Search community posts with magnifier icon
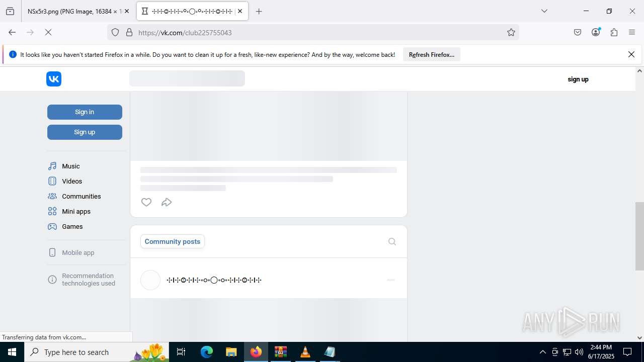Image resolution: width=644 pixels, height=362 pixels. [x=392, y=242]
